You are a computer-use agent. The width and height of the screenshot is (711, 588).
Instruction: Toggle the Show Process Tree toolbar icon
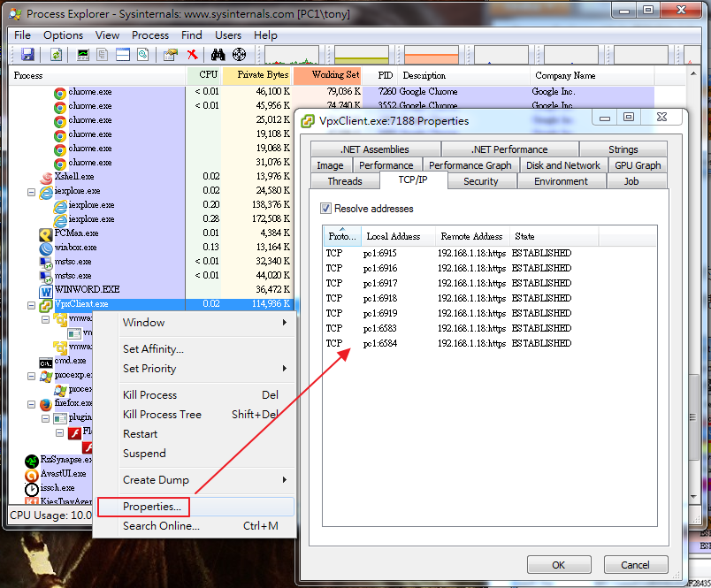click(x=103, y=55)
